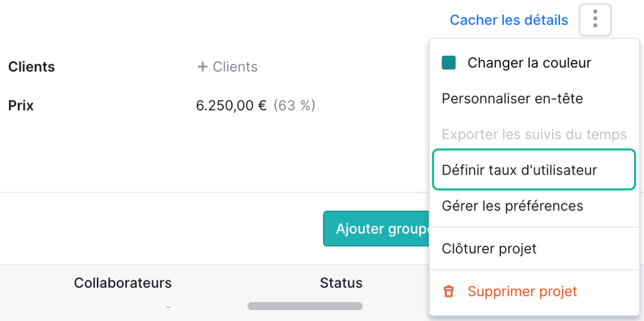This screenshot has height=321, width=644.
Task: Add a client via + Clients
Action: (x=235, y=67)
